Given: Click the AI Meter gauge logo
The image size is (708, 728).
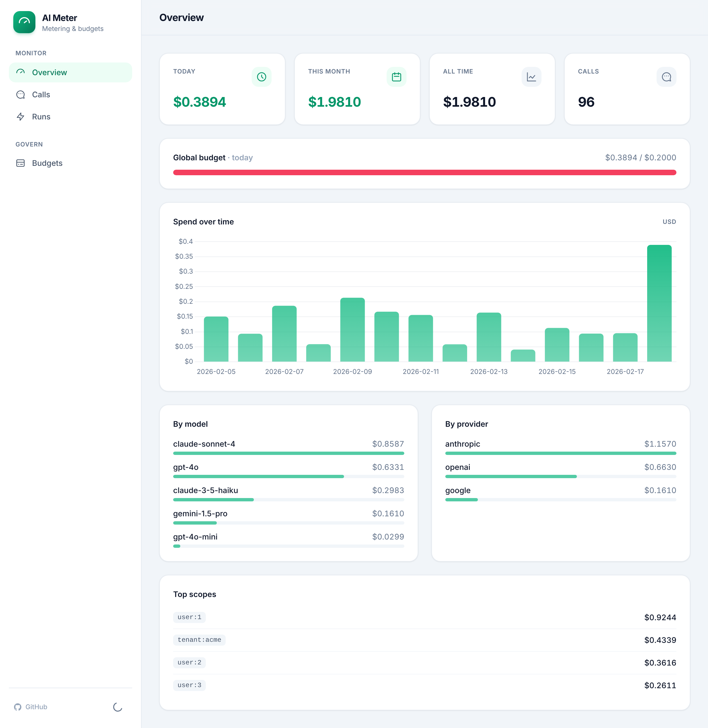Looking at the screenshot, I should [24, 22].
